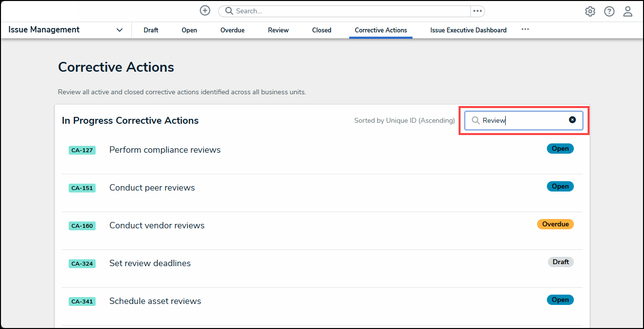Open the user profile icon
The width and height of the screenshot is (644, 329).
point(628,11)
